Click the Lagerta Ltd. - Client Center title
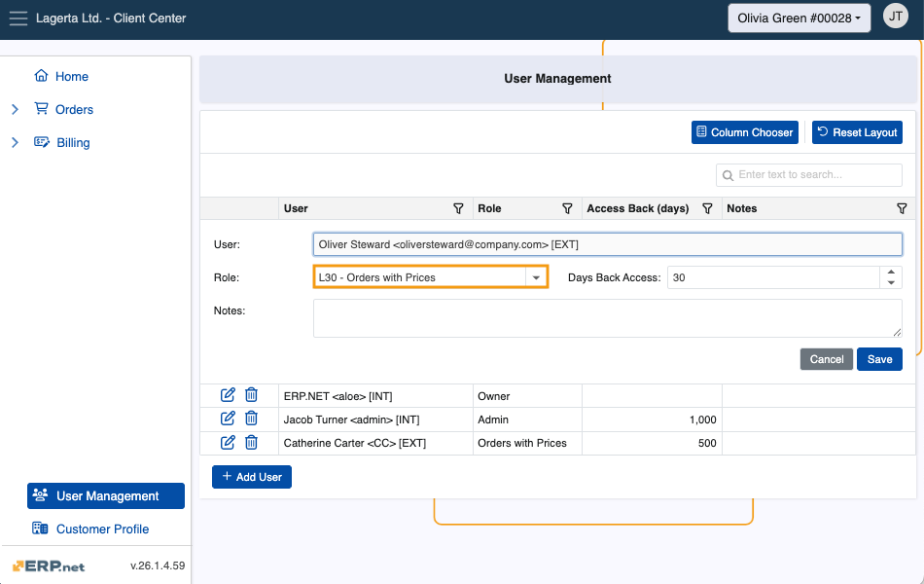Screen dimensions: 924x584 (111, 18)
